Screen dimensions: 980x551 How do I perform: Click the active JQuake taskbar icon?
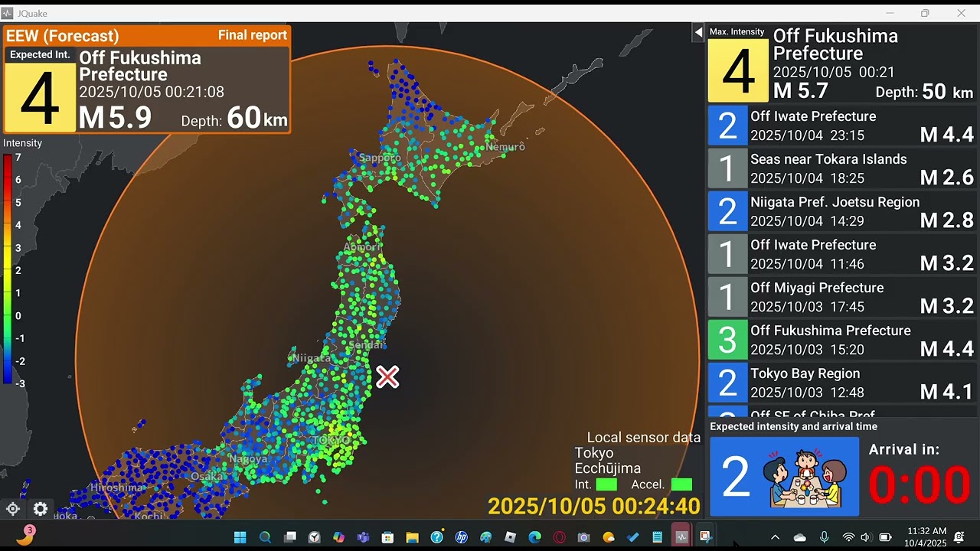point(681,537)
